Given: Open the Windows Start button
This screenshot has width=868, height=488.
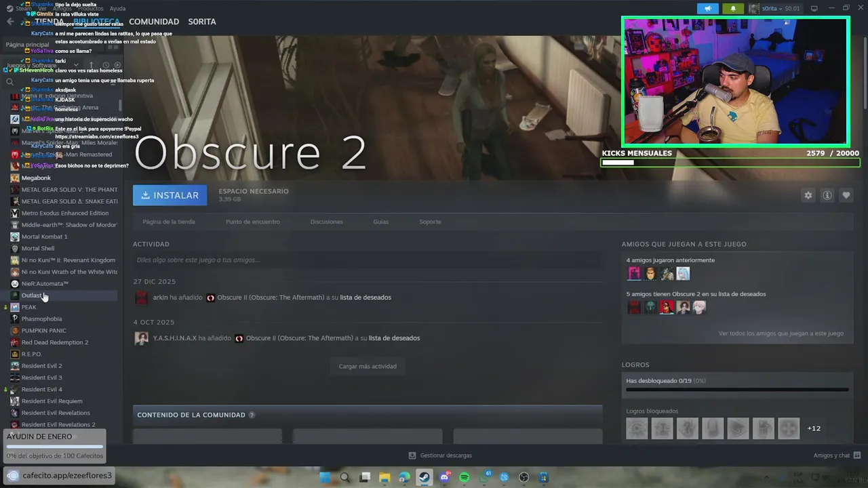Looking at the screenshot, I should 325,477.
